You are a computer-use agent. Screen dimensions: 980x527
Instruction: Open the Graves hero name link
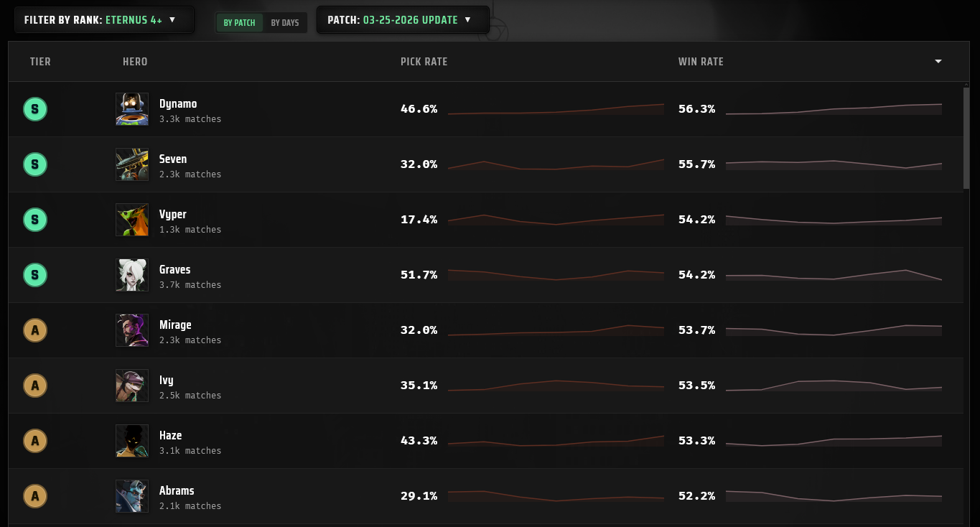tap(175, 269)
